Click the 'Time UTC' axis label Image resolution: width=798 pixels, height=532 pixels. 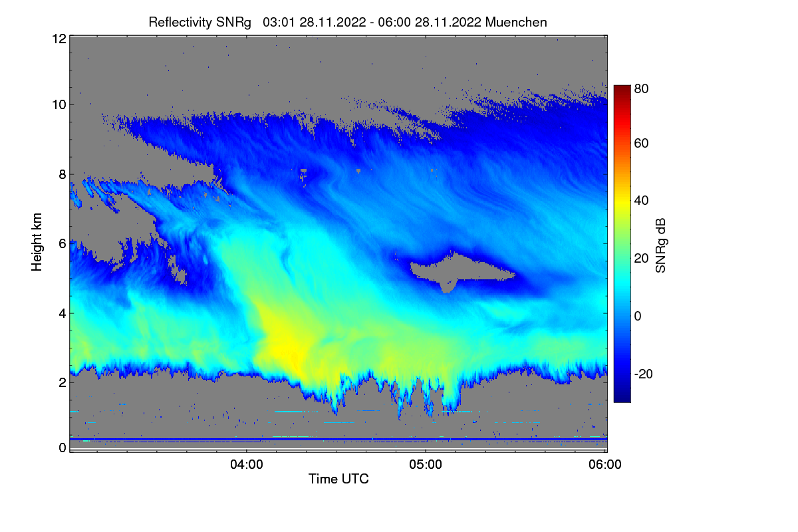pos(338,479)
